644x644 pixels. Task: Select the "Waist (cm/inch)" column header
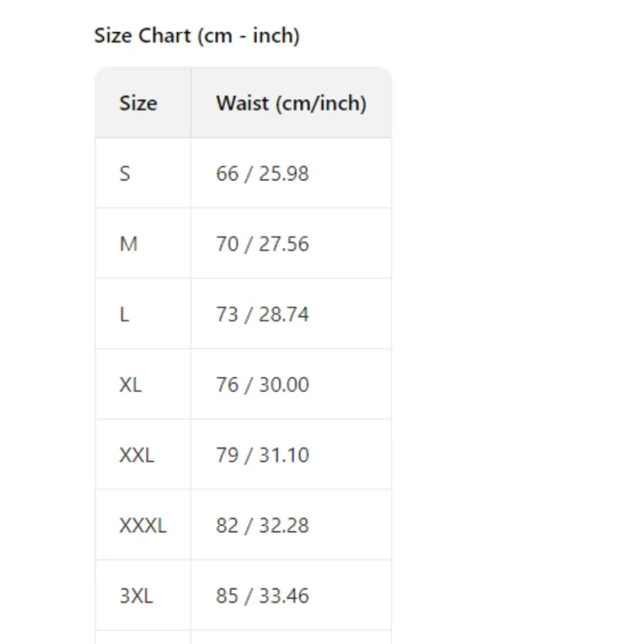tap(291, 103)
